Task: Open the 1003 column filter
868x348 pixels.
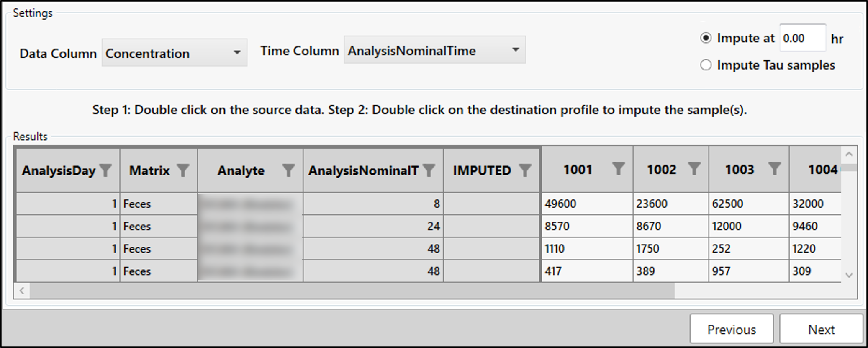Action: tap(774, 169)
